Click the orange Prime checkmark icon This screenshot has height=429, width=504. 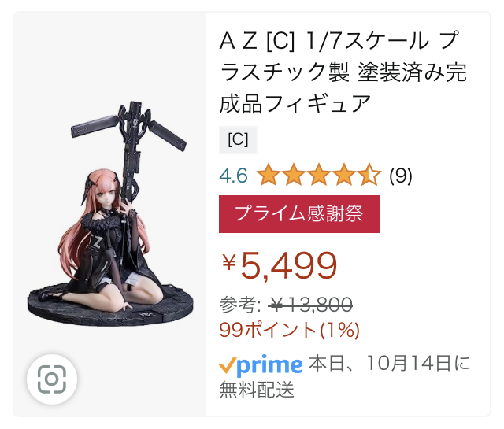click(x=228, y=366)
